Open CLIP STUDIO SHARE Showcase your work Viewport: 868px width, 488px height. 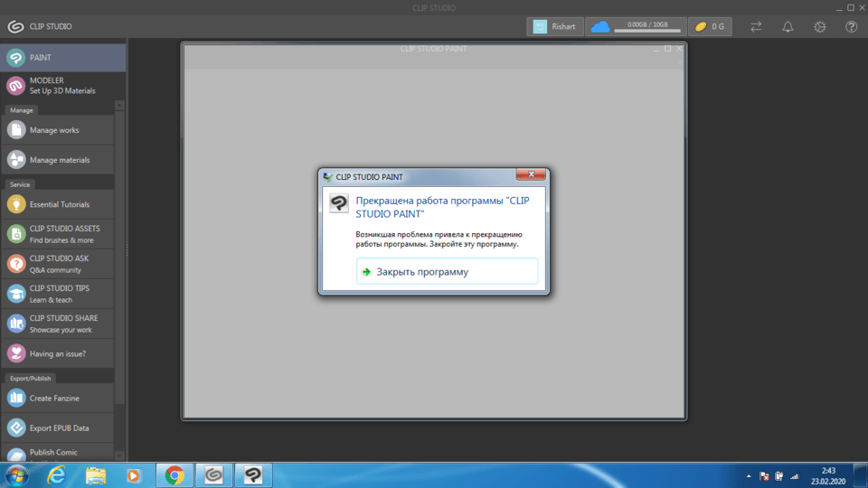pyautogui.click(x=58, y=324)
